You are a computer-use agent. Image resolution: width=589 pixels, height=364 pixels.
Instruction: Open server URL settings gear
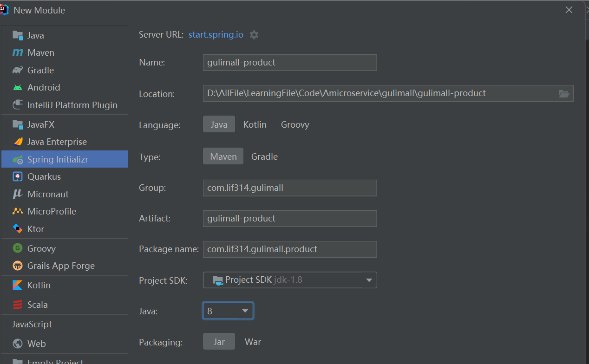point(254,35)
